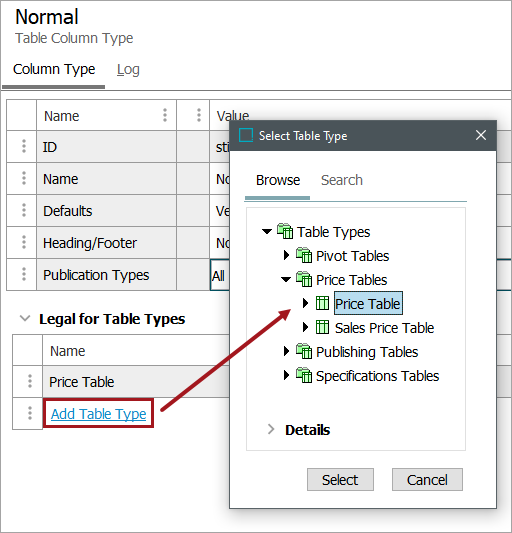Open the Log tab
The image size is (512, 533).
pyautogui.click(x=128, y=69)
